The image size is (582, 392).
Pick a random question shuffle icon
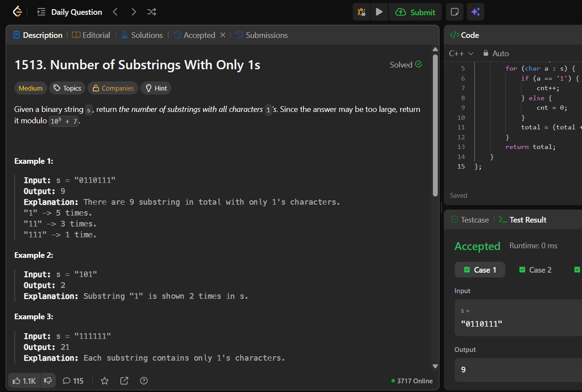tap(151, 12)
